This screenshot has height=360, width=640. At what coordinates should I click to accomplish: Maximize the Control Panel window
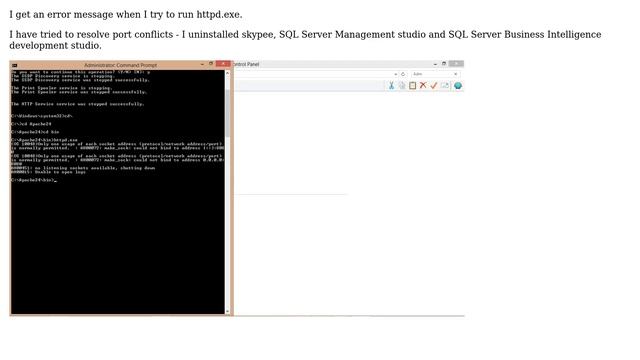[444, 64]
